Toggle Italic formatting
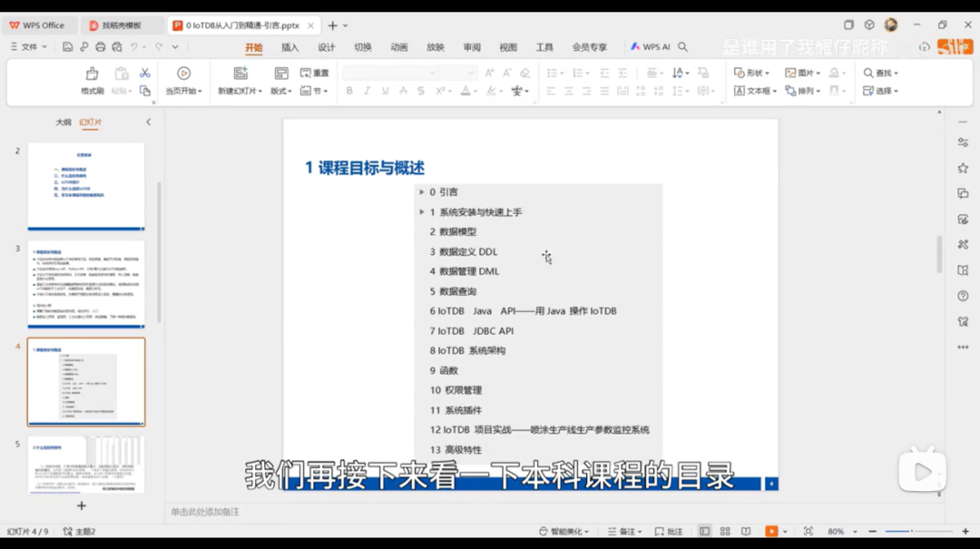The width and height of the screenshot is (980, 549). tap(367, 92)
